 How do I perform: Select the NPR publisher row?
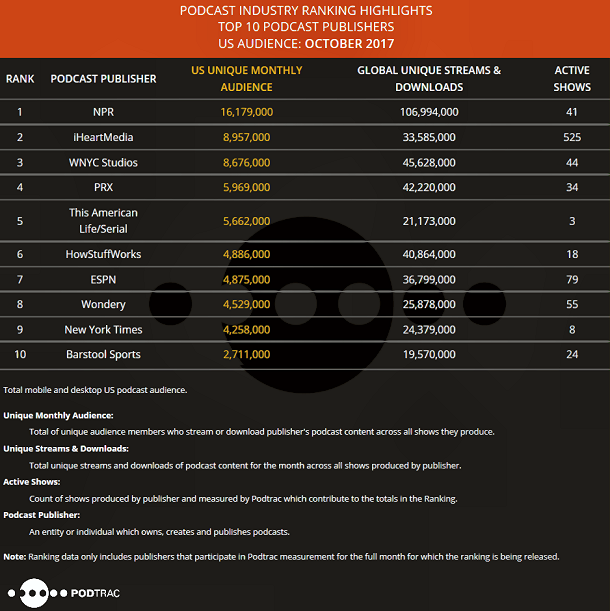[305, 112]
